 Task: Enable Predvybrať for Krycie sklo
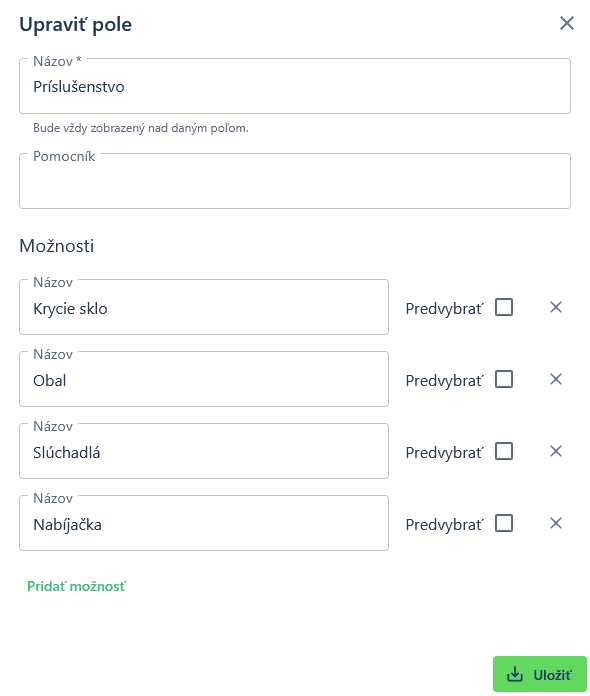[504, 307]
